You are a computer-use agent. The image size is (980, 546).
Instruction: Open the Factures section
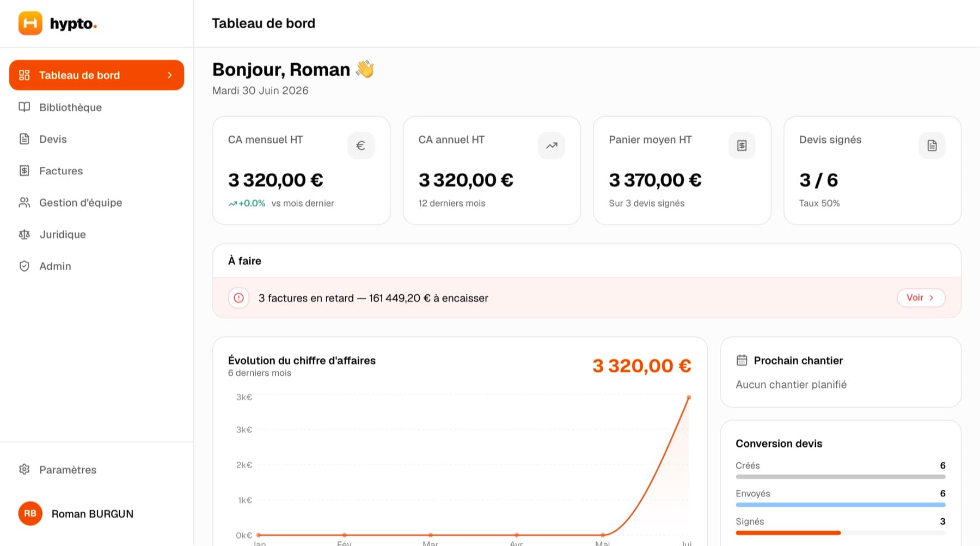[x=97, y=171]
